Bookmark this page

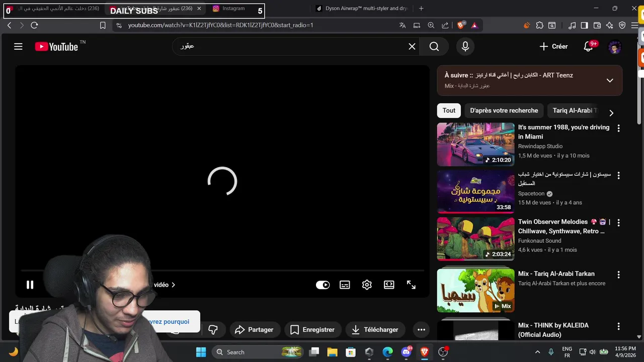(103, 25)
